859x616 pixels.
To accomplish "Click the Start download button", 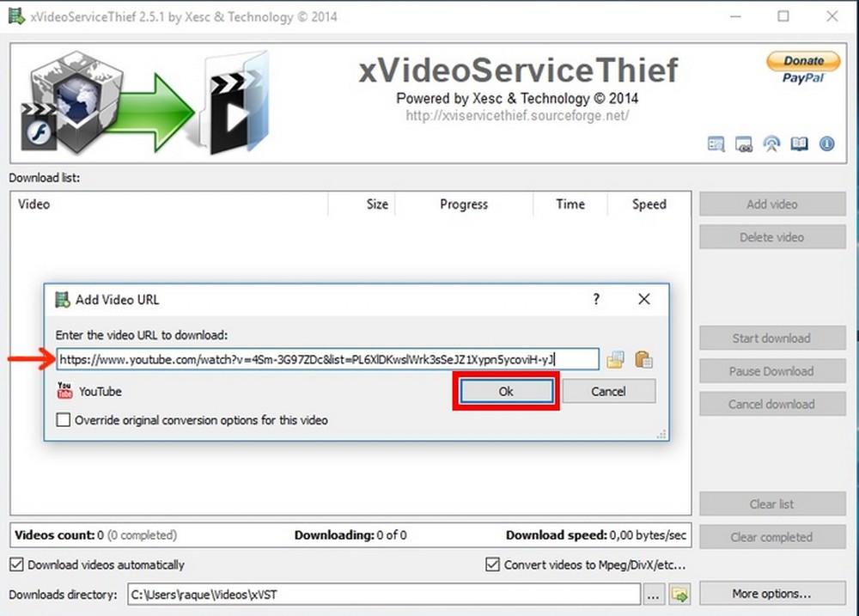I will [772, 338].
